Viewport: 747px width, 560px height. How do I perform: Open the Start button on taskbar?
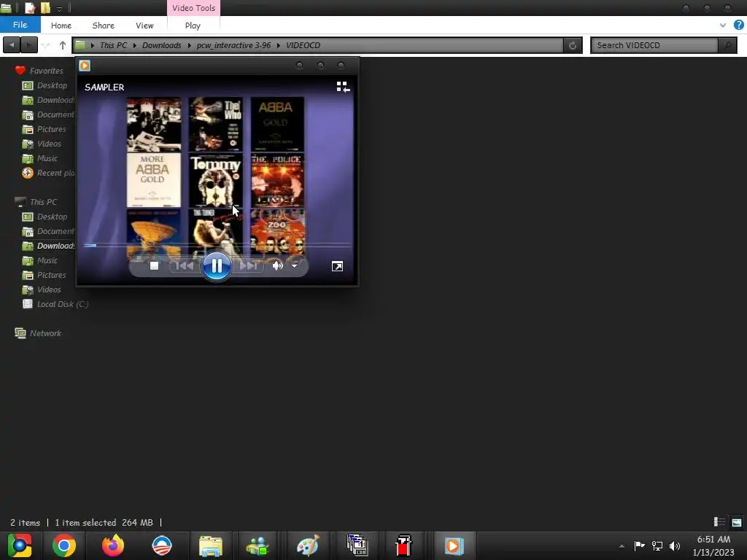tap(20, 545)
